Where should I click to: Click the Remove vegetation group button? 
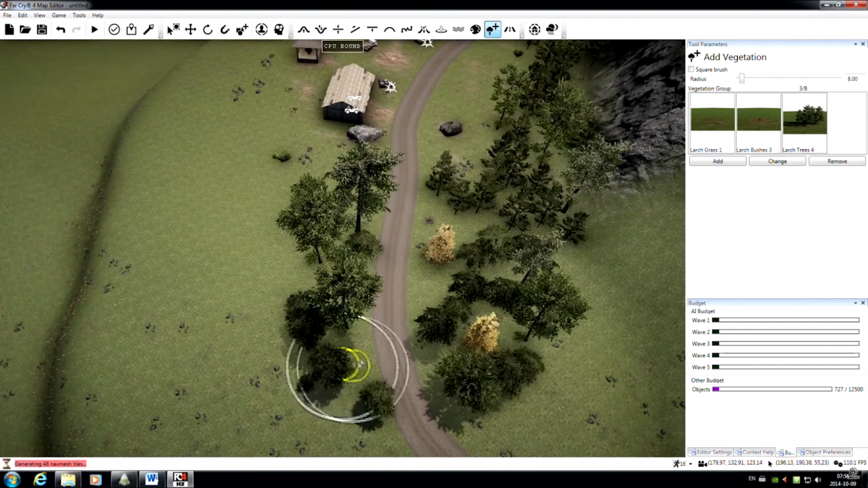pos(837,161)
